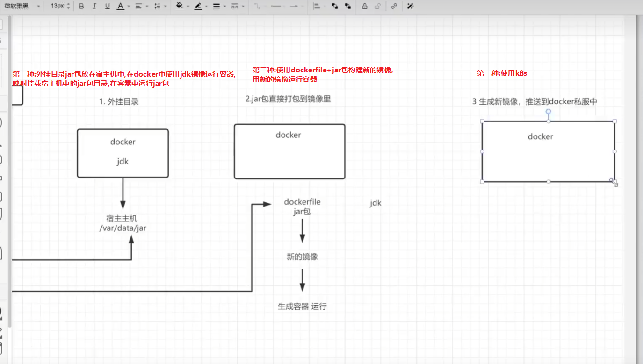This screenshot has width=643, height=364.
Task: Open the arrow end style dropdown
Action: click(x=303, y=7)
